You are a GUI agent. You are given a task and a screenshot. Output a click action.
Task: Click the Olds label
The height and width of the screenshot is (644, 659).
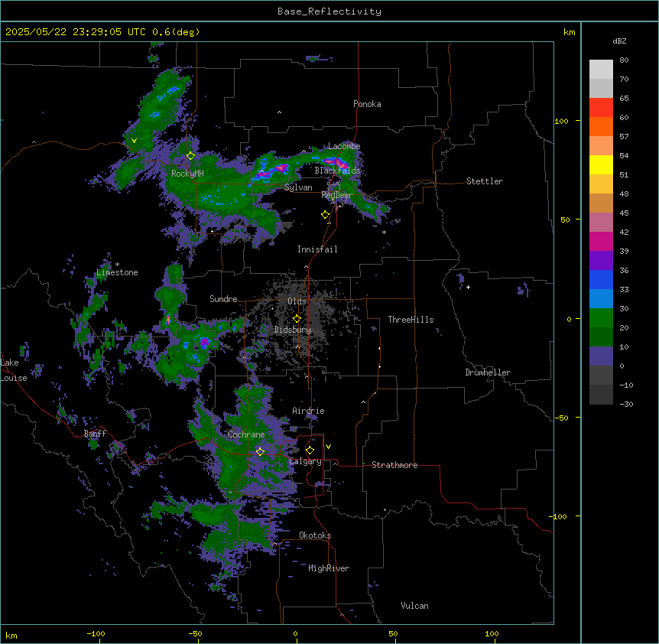[x=297, y=301]
